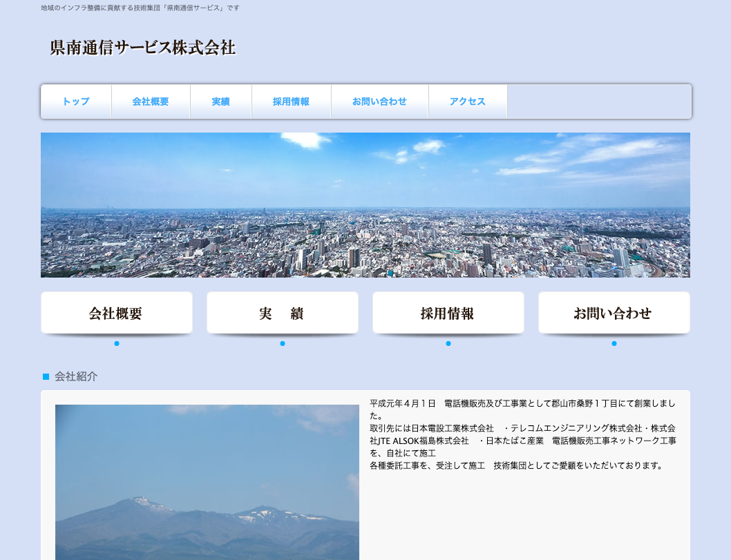Click the city skyline banner image
Image resolution: width=731 pixels, height=560 pixels.
point(365,204)
